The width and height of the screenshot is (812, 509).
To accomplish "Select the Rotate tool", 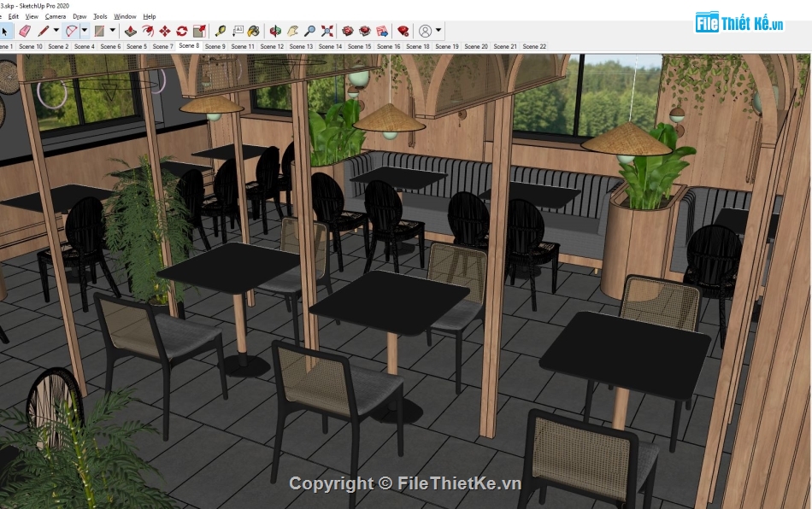I will pos(182,32).
